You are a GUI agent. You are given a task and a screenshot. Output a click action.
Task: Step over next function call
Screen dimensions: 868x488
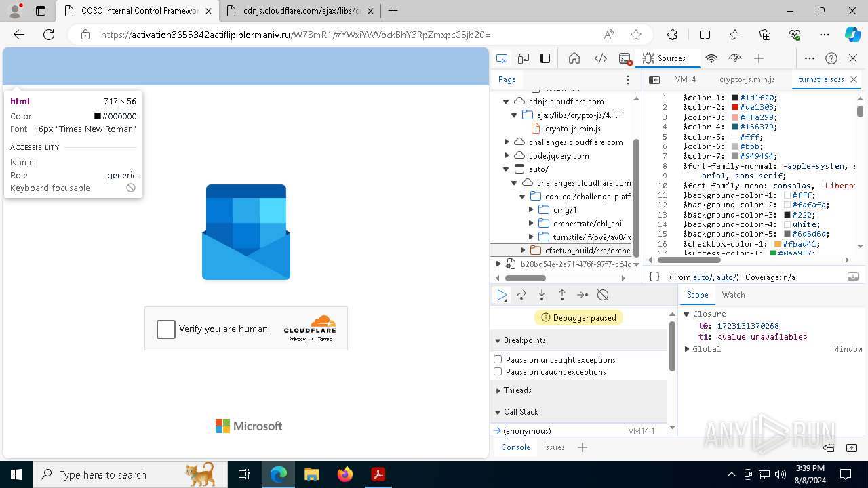[x=521, y=295]
